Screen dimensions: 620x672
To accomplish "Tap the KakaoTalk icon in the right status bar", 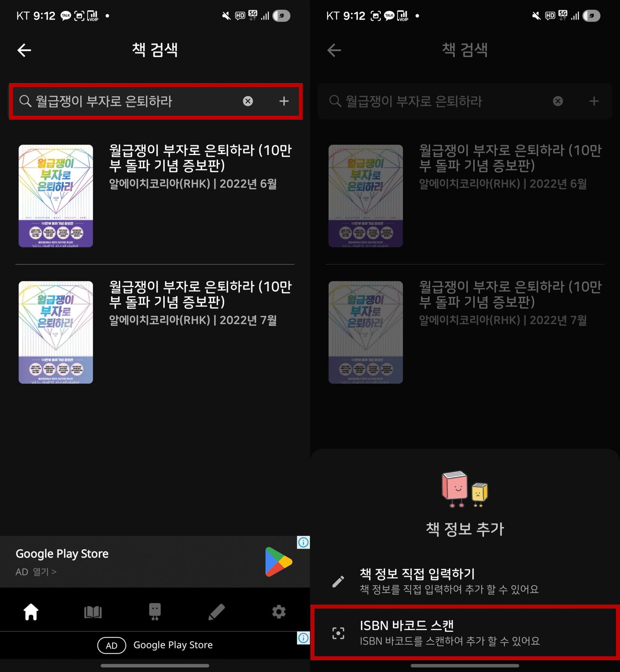I will click(389, 16).
